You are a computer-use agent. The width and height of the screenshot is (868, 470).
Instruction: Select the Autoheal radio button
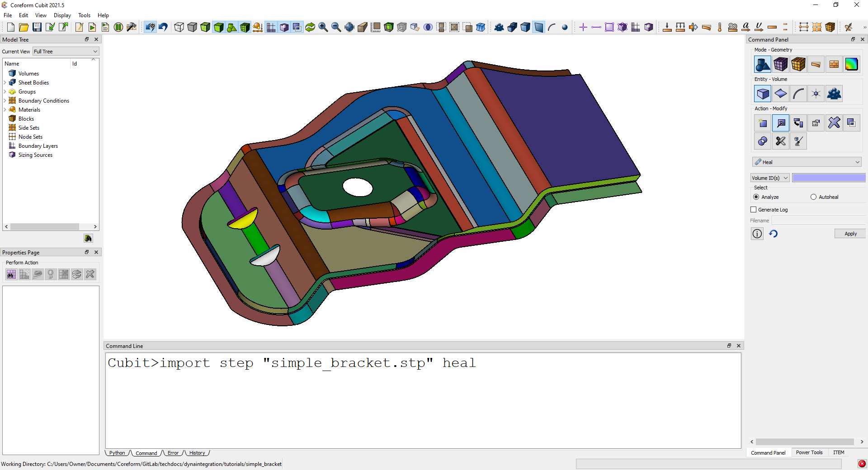813,197
